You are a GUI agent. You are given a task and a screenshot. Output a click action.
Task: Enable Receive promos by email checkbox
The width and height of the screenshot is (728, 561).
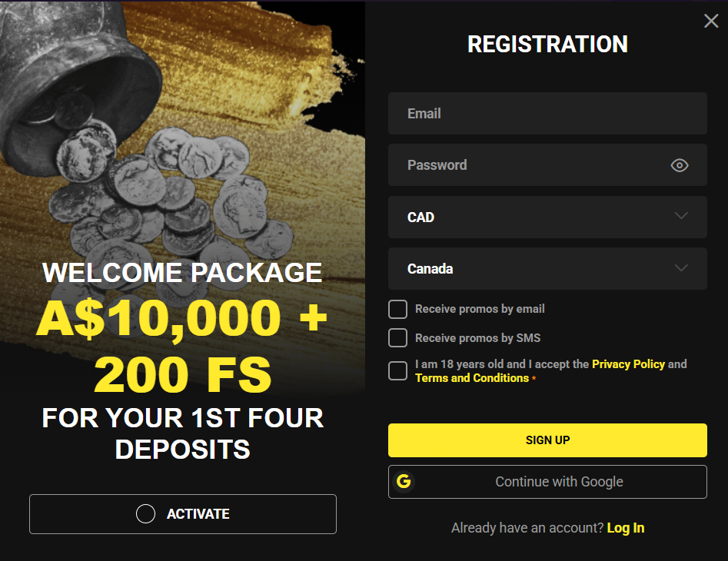click(x=397, y=309)
